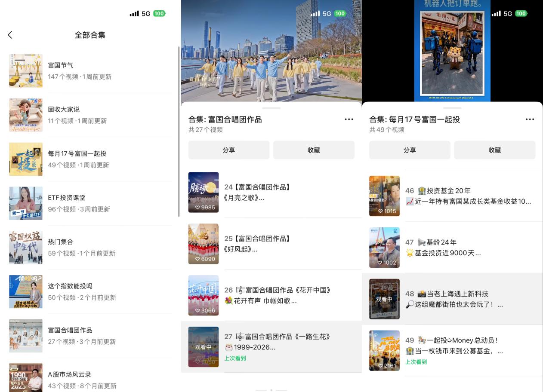Open the 固收大家说 collection

(90, 115)
